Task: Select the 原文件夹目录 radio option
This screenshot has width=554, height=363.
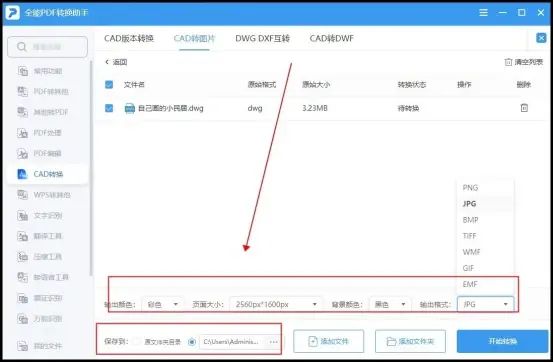Action: pyautogui.click(x=137, y=342)
